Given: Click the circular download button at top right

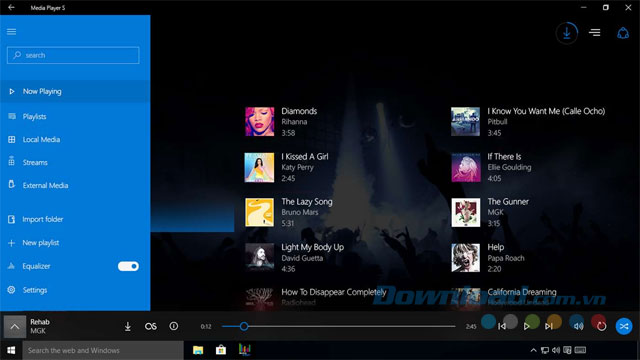Looking at the screenshot, I should click(567, 33).
